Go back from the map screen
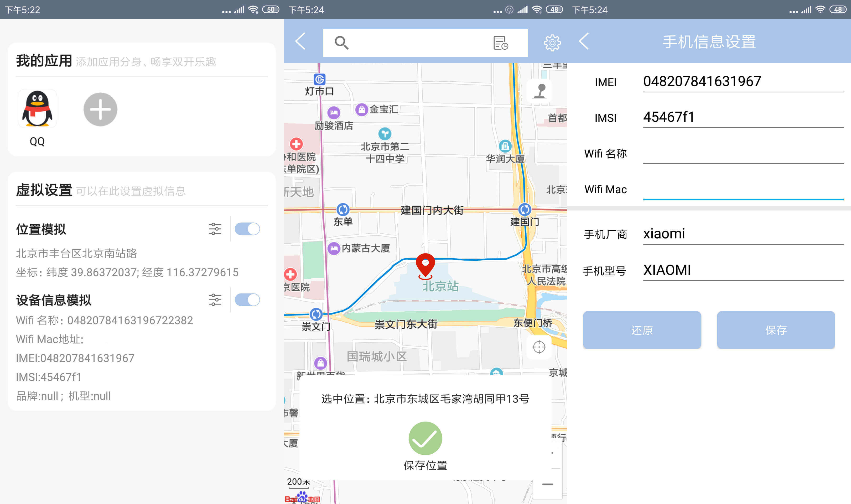Image resolution: width=851 pixels, height=504 pixels. pyautogui.click(x=300, y=42)
